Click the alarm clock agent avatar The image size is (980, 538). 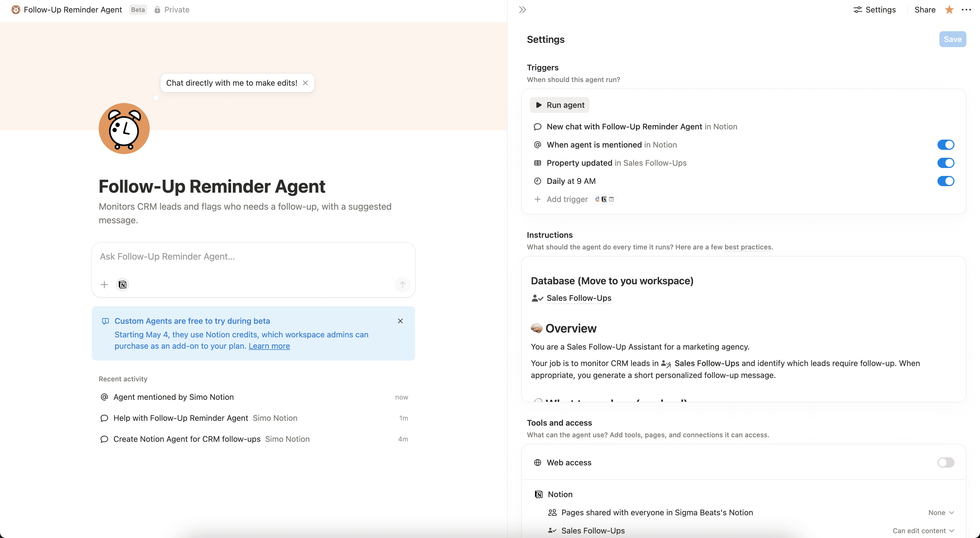[124, 128]
